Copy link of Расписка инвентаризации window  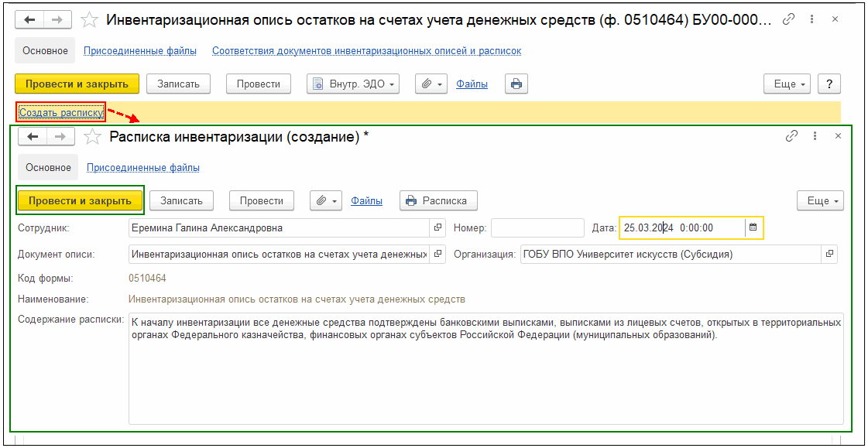(x=793, y=136)
